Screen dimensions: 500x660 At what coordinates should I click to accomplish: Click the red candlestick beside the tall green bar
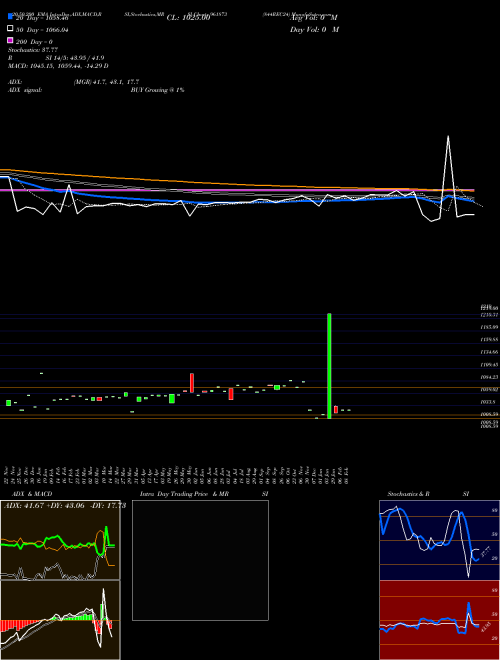tap(336, 410)
